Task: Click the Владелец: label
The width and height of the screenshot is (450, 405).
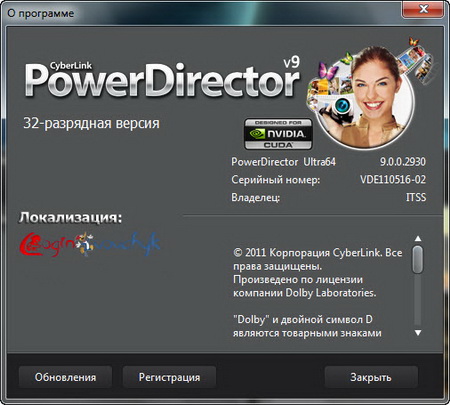Action: point(255,198)
